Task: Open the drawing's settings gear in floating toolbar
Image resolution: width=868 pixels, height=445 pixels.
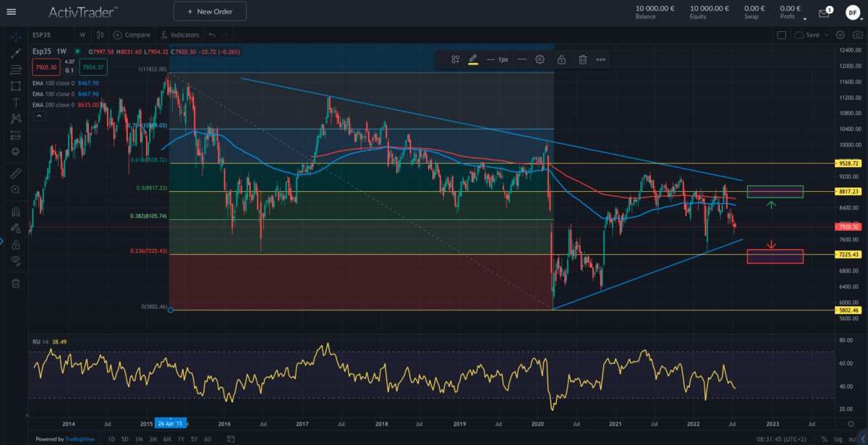Action: point(540,59)
